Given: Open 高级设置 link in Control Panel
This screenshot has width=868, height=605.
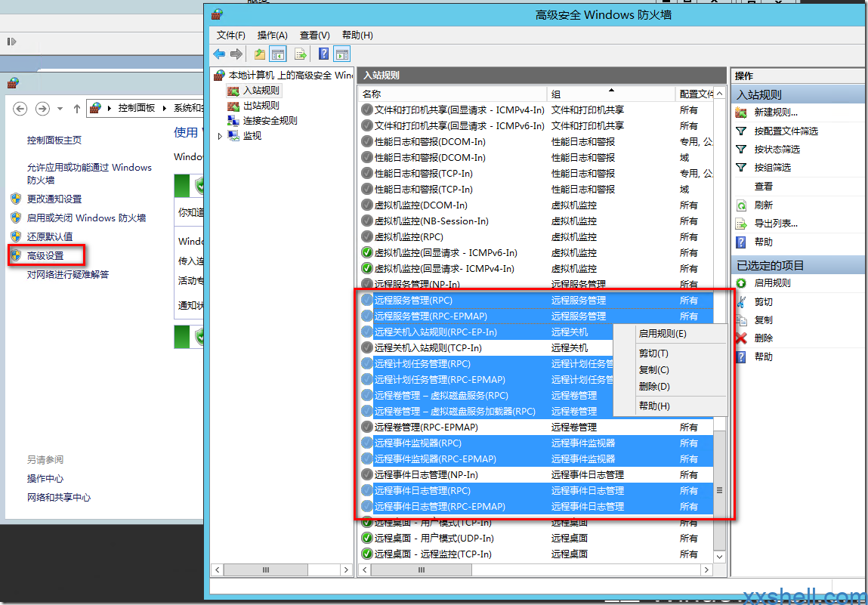Looking at the screenshot, I should [45, 256].
